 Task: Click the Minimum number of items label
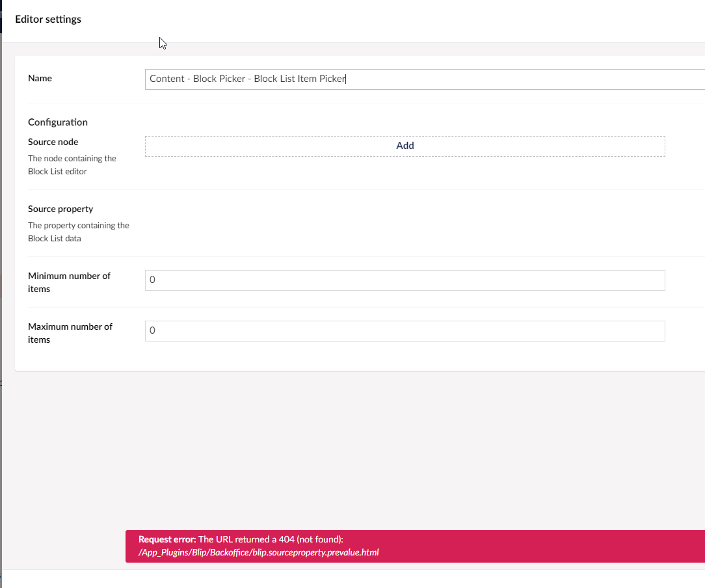69,282
